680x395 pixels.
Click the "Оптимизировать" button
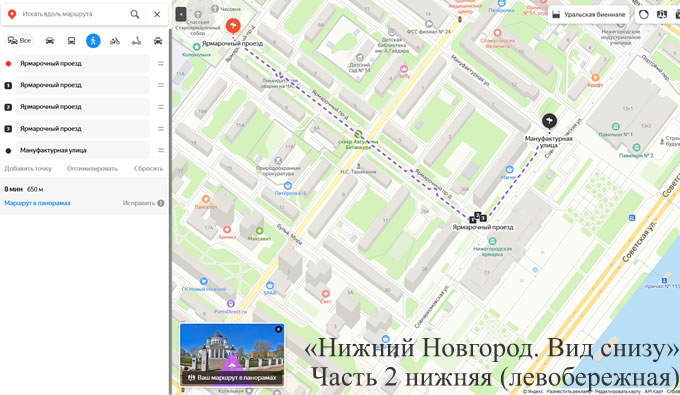pyautogui.click(x=92, y=169)
